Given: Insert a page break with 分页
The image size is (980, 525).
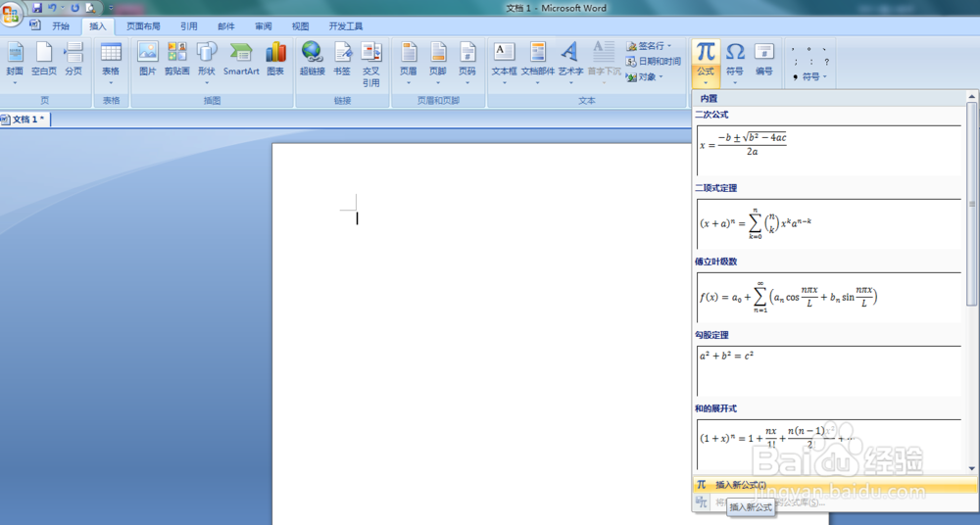Looking at the screenshot, I should pyautogui.click(x=73, y=60).
